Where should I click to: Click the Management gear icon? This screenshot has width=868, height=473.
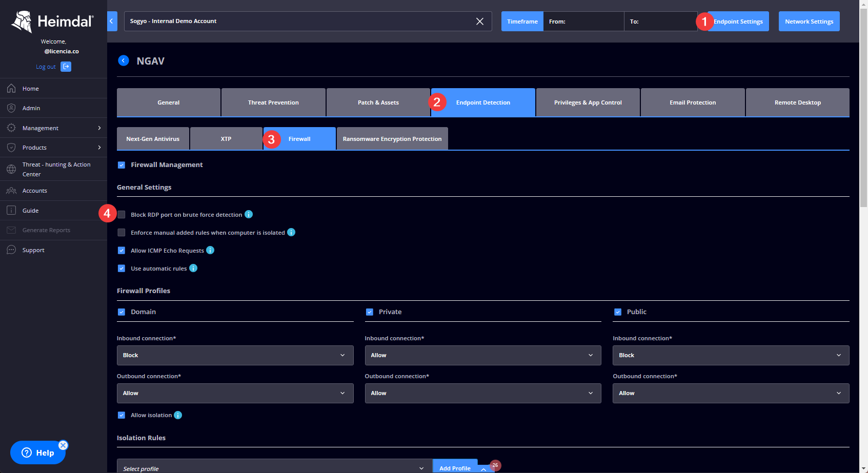11,128
